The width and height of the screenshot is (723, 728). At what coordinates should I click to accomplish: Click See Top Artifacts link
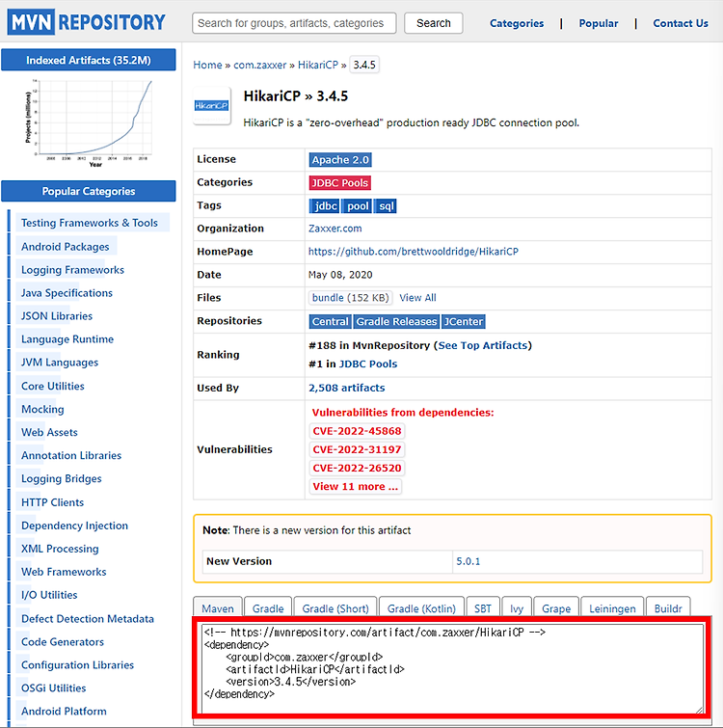point(483,345)
